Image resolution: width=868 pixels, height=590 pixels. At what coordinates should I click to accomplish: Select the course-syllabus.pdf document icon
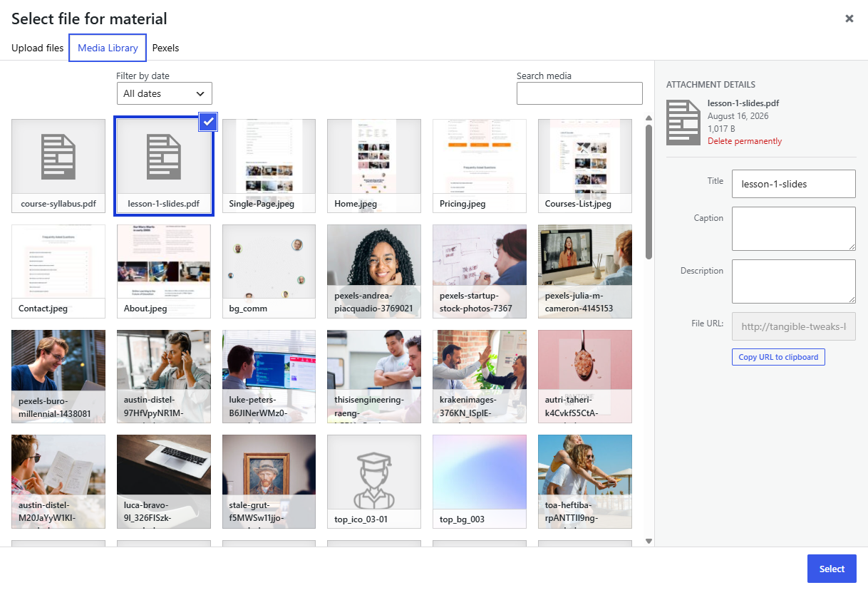(x=58, y=157)
